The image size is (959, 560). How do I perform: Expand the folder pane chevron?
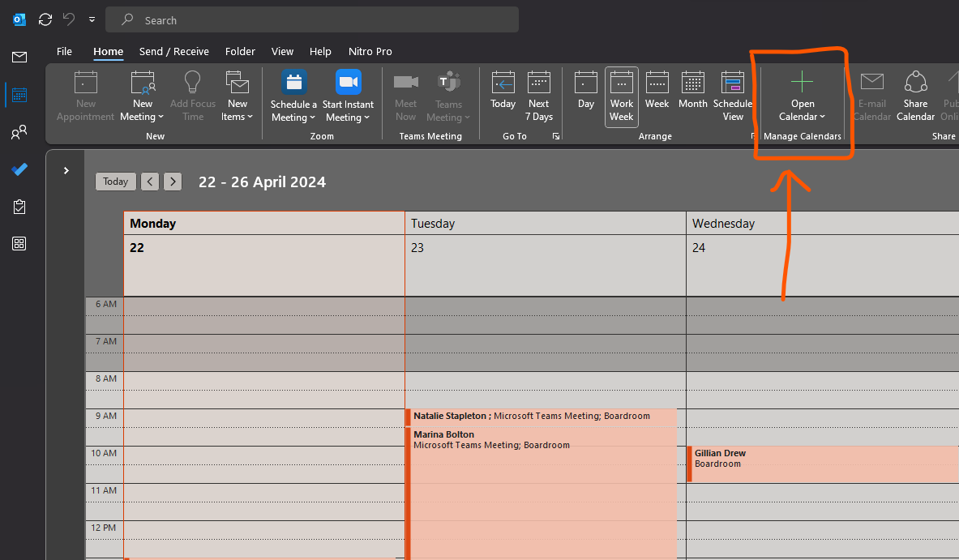(x=66, y=170)
